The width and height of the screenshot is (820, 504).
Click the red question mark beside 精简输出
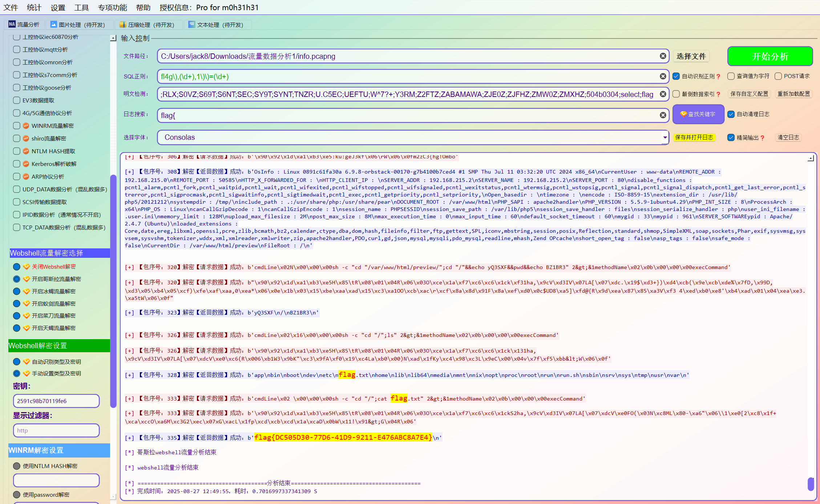click(x=762, y=138)
